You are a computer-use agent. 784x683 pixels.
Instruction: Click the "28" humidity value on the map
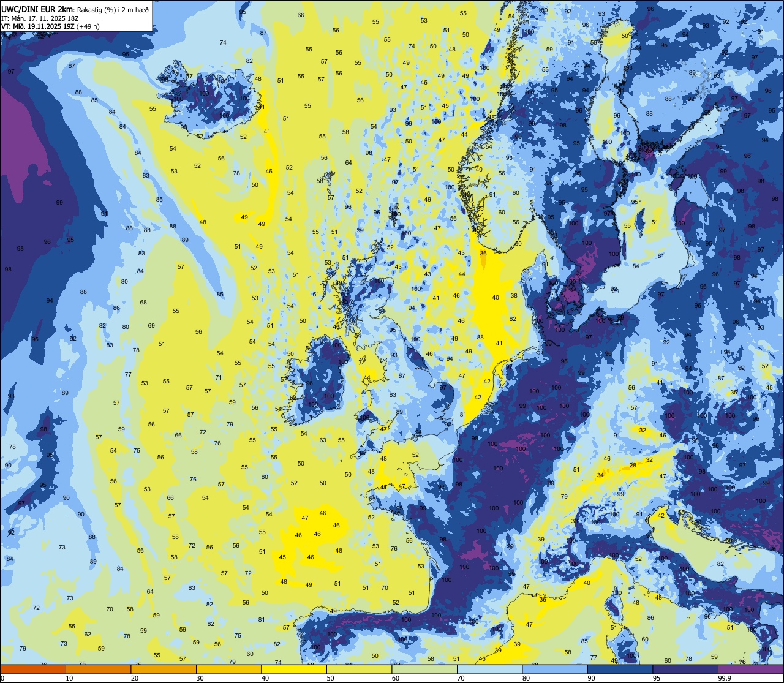633,465
